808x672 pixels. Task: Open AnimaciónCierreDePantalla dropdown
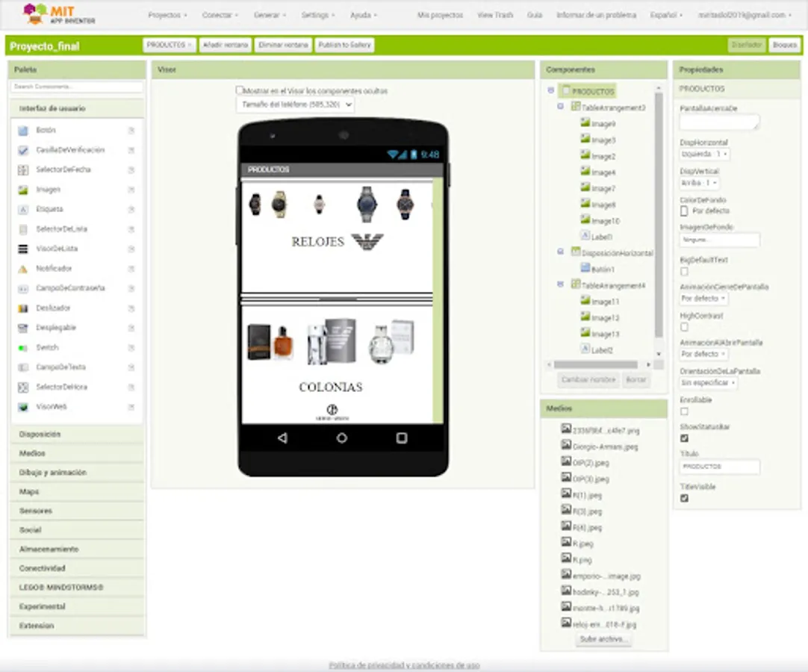tap(703, 299)
